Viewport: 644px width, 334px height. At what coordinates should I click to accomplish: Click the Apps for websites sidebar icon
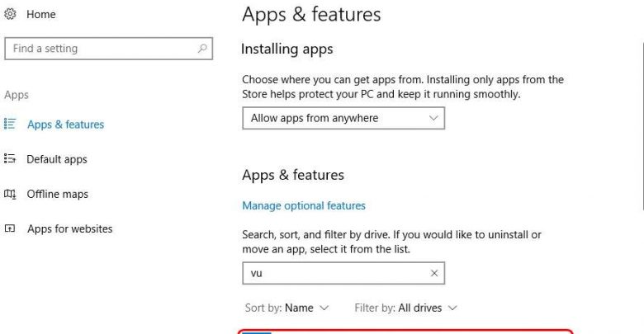[11, 228]
